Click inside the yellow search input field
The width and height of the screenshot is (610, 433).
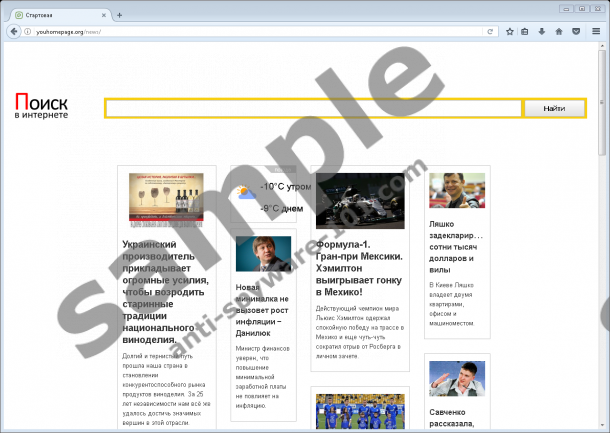click(x=313, y=109)
